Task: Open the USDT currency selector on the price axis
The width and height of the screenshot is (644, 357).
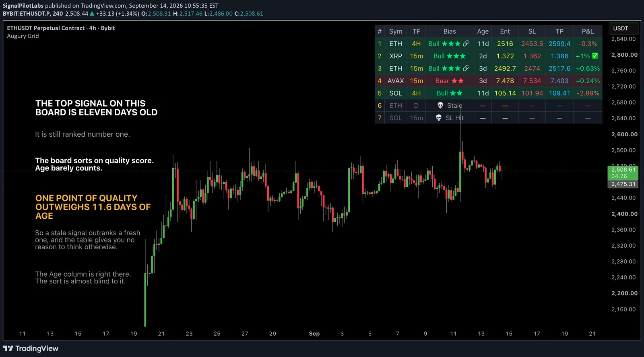Action: click(x=623, y=29)
